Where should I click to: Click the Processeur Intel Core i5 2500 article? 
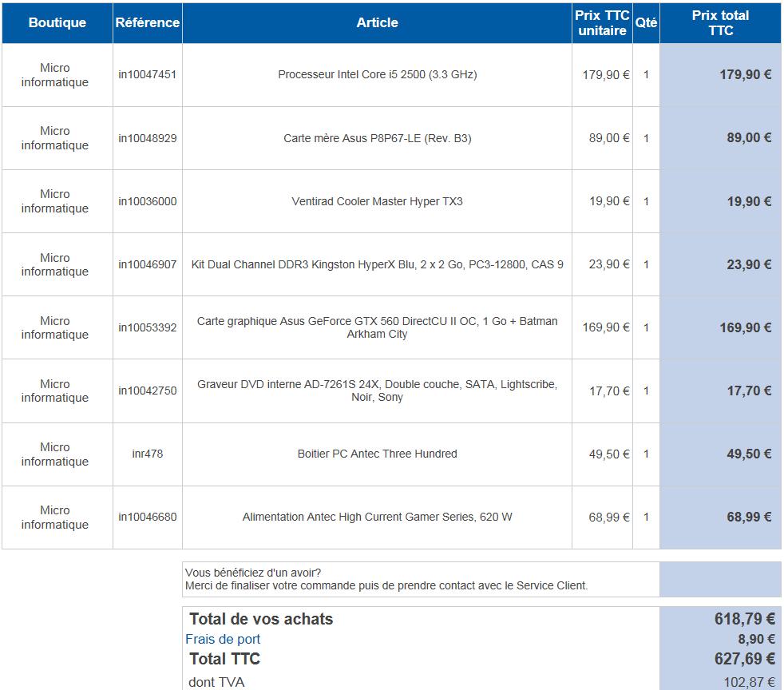(x=377, y=74)
